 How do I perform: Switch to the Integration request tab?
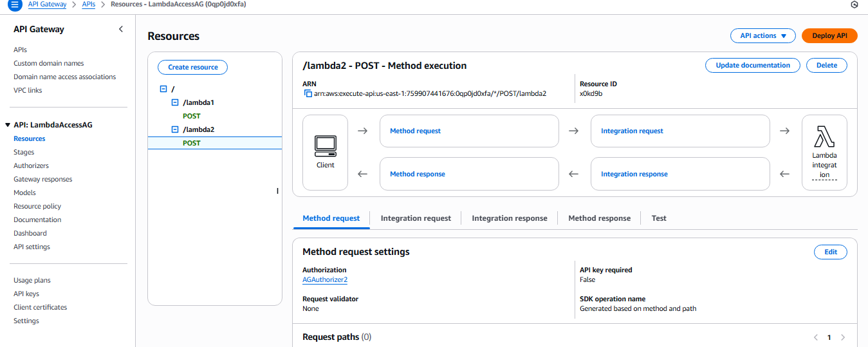(x=416, y=218)
